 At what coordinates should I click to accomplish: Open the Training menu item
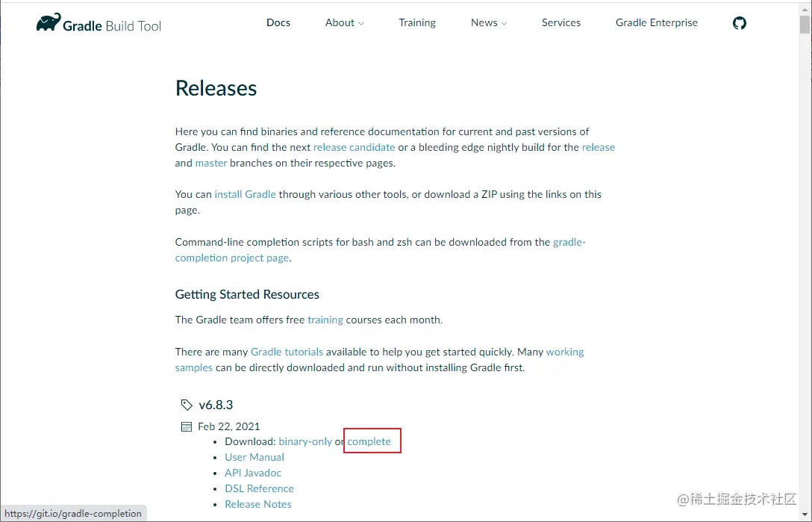point(417,23)
